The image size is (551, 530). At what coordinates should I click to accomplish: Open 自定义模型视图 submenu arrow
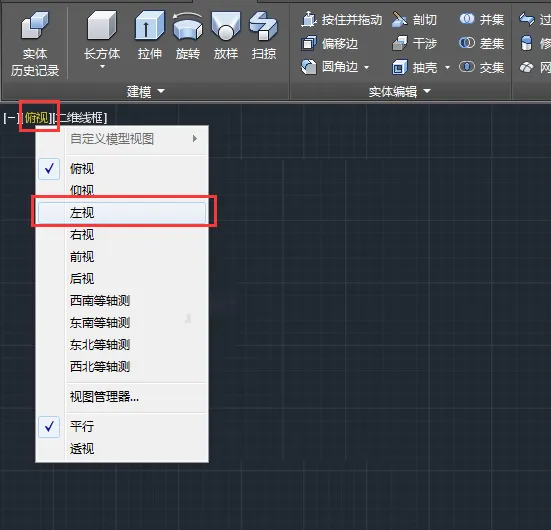point(195,138)
